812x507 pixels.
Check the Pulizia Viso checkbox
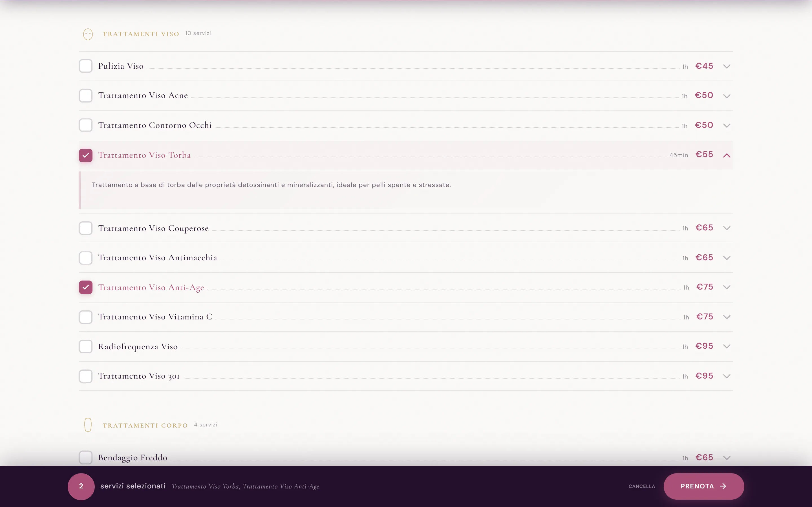pyautogui.click(x=85, y=66)
